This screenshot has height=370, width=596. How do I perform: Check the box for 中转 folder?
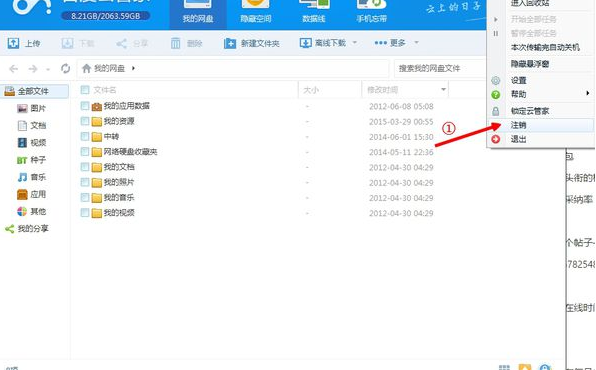(x=85, y=136)
